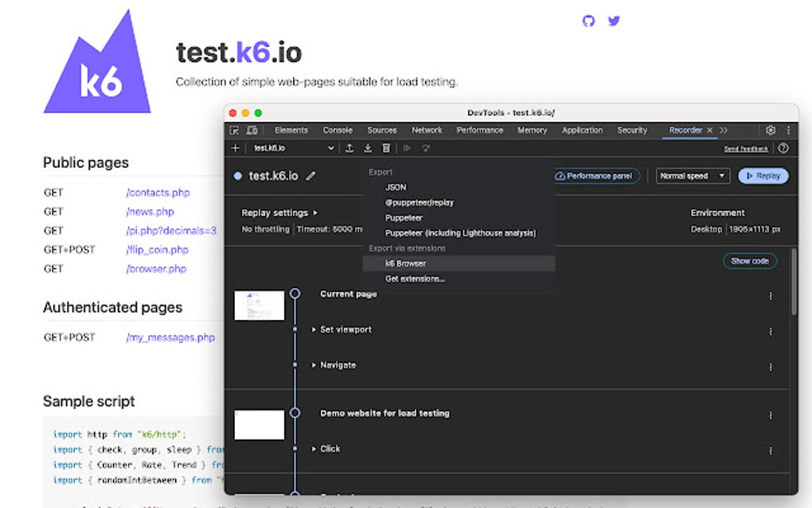Choose Puppeteer from the Export menu

pos(404,217)
